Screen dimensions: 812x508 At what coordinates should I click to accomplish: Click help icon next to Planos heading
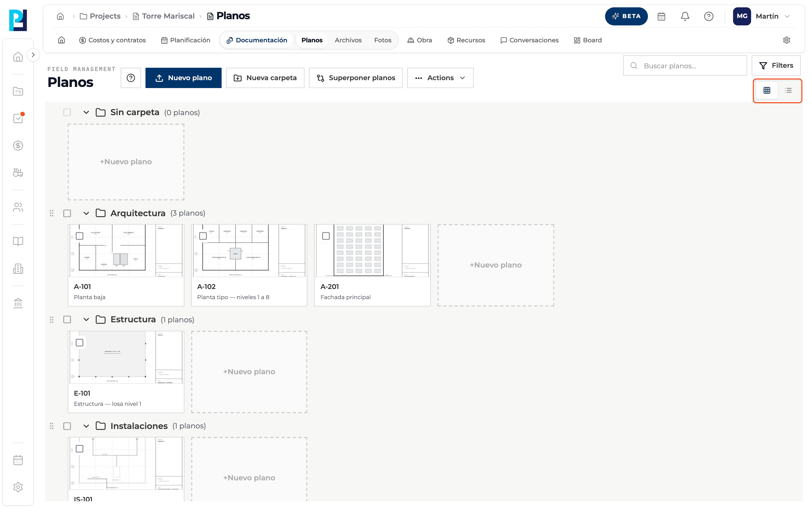131,78
